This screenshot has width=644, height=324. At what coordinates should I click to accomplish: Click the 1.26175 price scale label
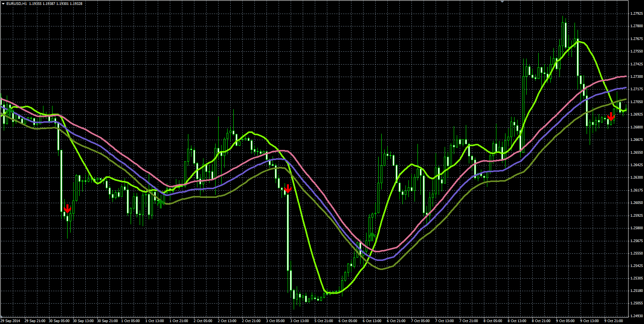636,190
